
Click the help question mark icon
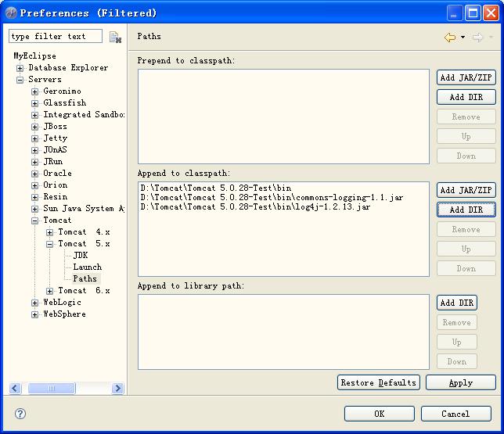pos(20,414)
